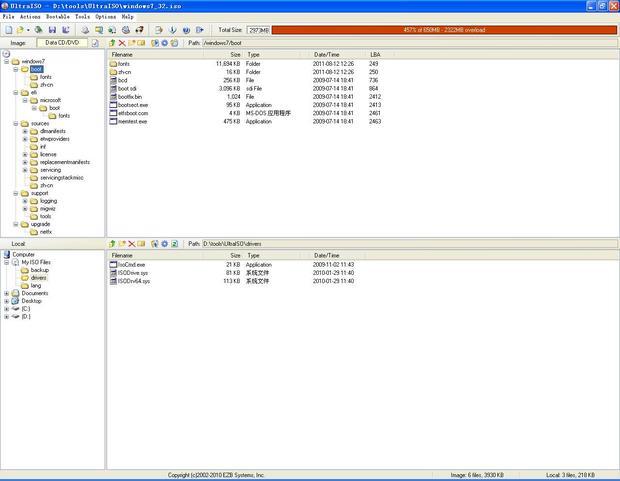Click the Open file folder icon
The height and width of the screenshot is (481, 620).
[x=20, y=30]
